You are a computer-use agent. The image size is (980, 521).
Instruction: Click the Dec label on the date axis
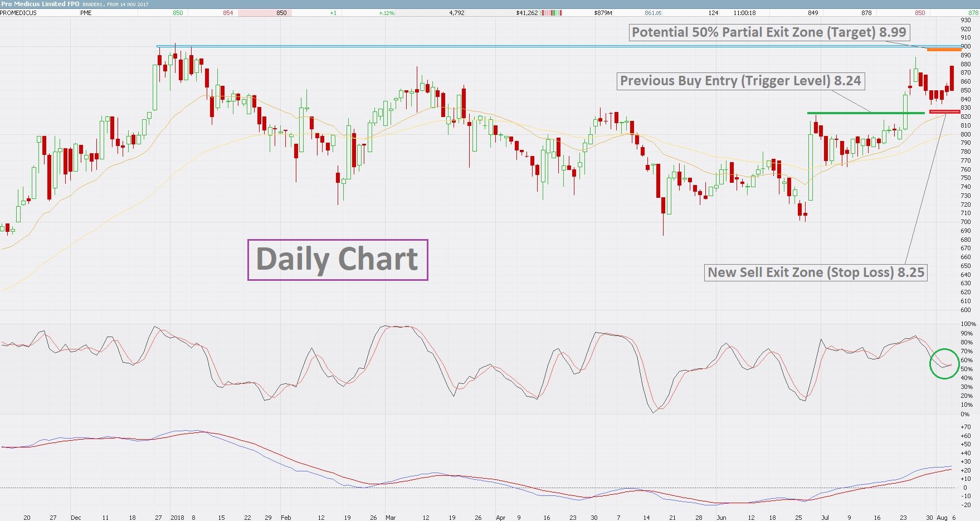point(76,518)
